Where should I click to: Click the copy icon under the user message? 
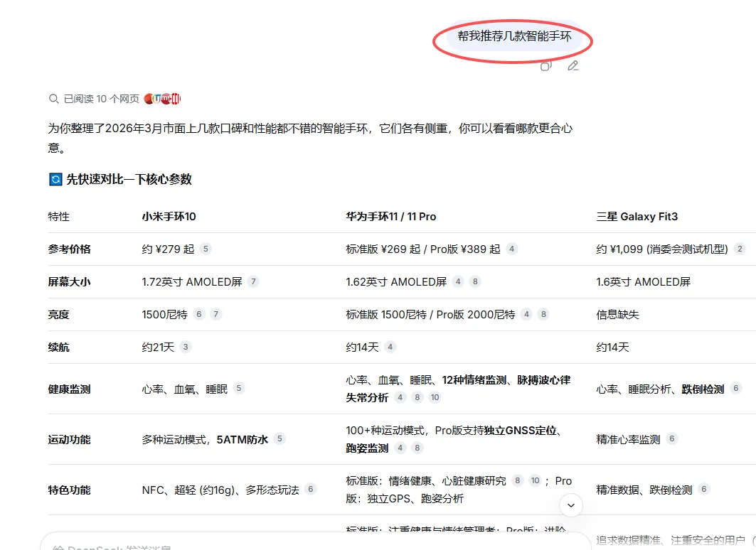pyautogui.click(x=545, y=65)
